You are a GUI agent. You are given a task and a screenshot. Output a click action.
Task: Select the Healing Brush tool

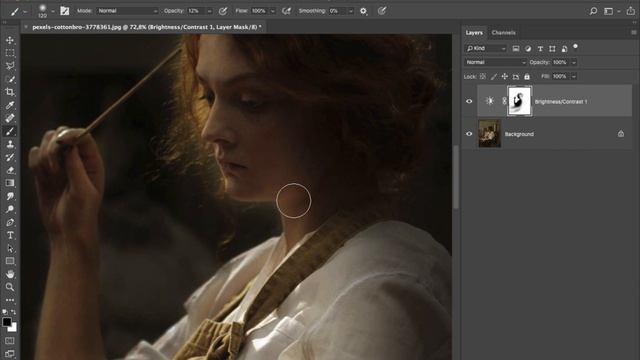point(10,118)
